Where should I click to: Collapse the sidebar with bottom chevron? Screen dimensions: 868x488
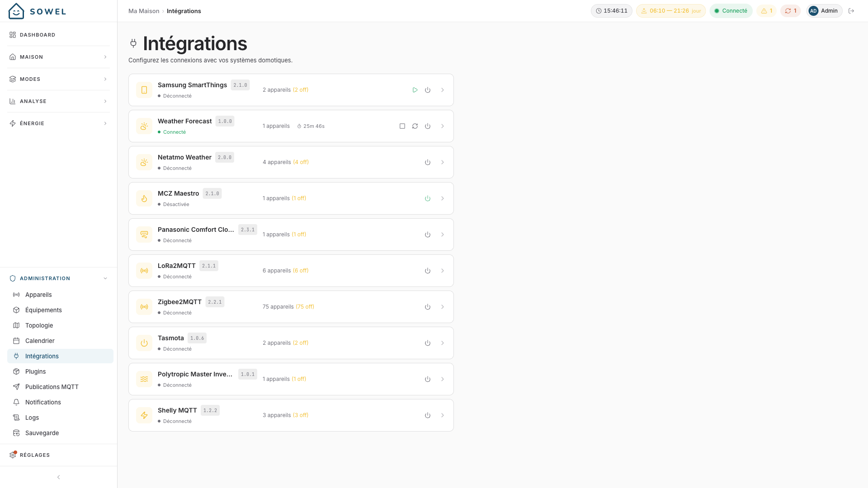58,477
